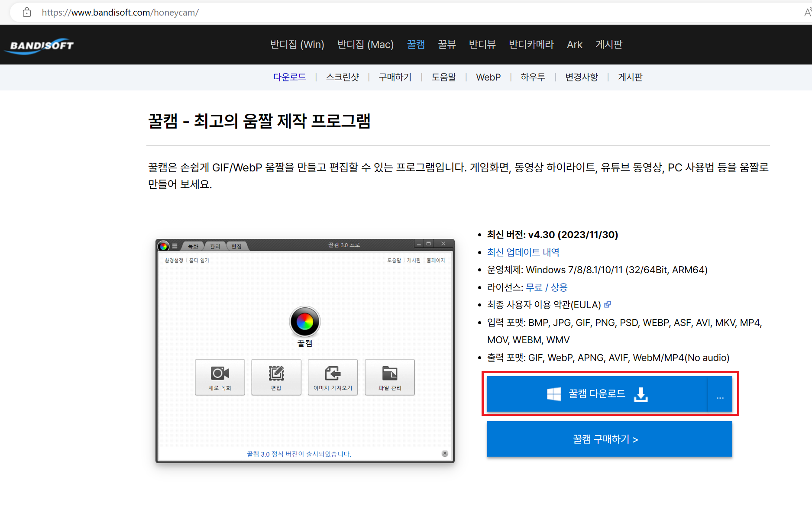Screen dimensions: 812x506
Task: Open 게시판 in the black top navigation
Action: (609, 44)
